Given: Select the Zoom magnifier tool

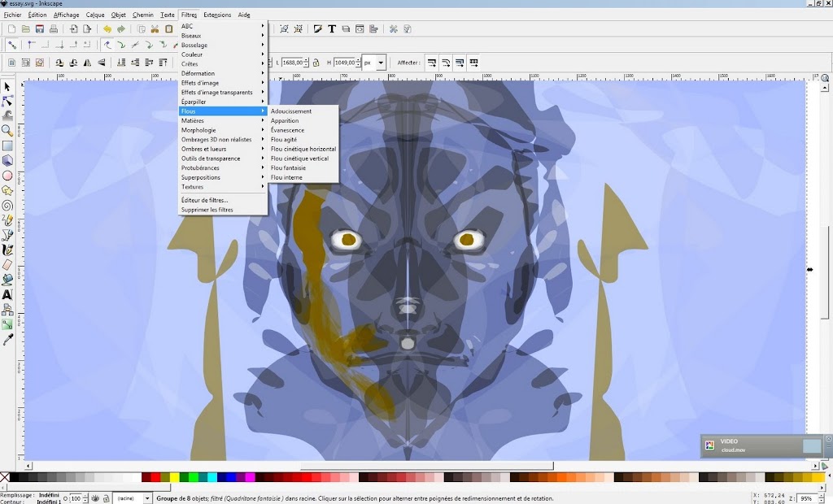Looking at the screenshot, I should (x=7, y=130).
